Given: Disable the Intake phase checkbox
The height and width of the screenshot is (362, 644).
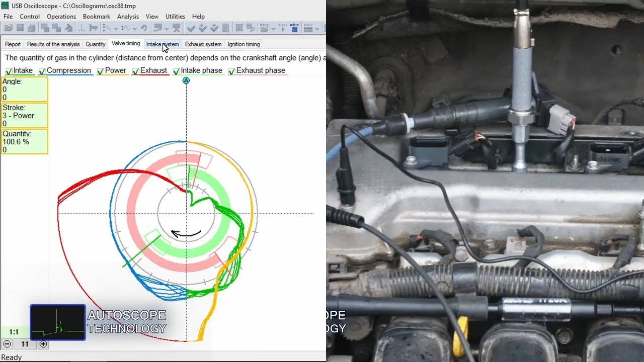Looking at the screenshot, I should coord(176,71).
